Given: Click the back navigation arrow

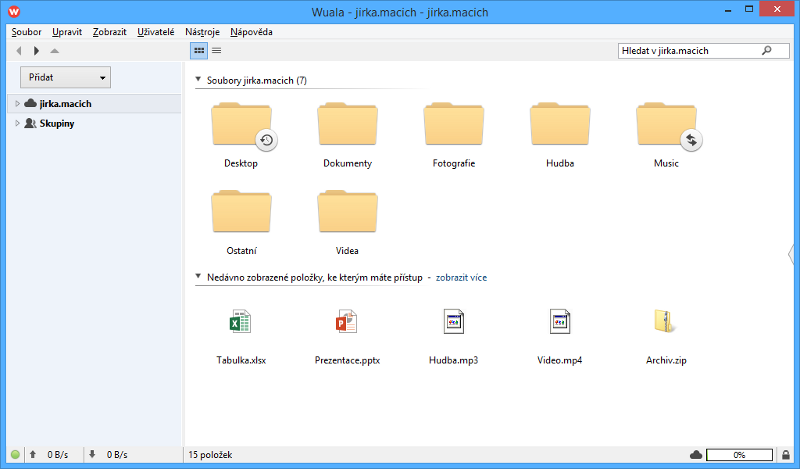Looking at the screenshot, I should pyautogui.click(x=19, y=50).
